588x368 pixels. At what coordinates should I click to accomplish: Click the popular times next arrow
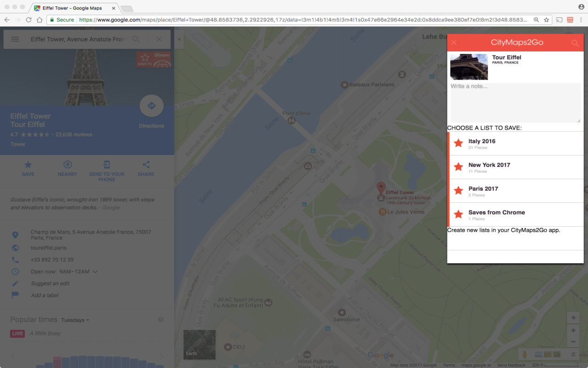[x=161, y=356]
